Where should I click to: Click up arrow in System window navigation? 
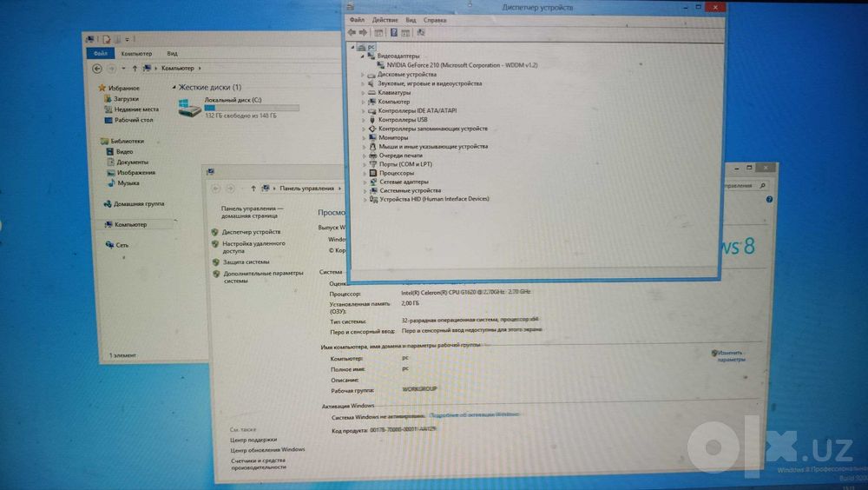point(253,189)
